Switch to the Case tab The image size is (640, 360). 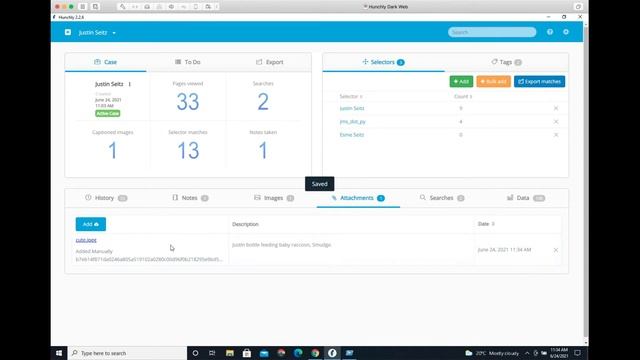(106, 62)
